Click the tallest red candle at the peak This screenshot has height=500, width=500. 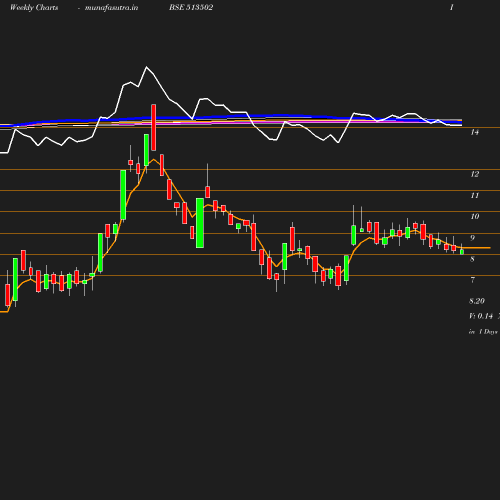pyautogui.click(x=153, y=127)
